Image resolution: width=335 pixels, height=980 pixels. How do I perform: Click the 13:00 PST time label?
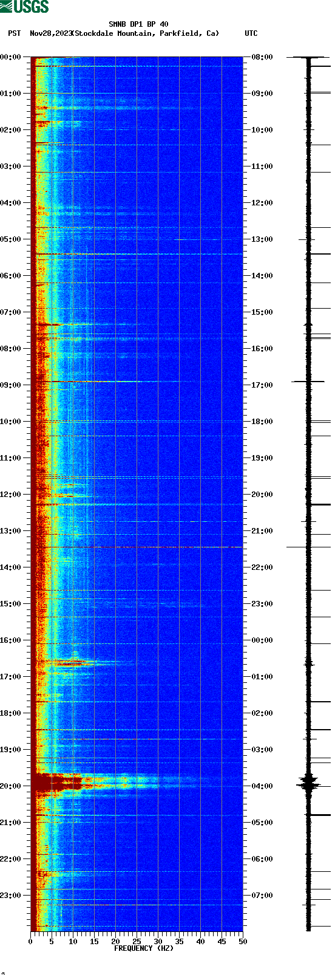click(10, 531)
